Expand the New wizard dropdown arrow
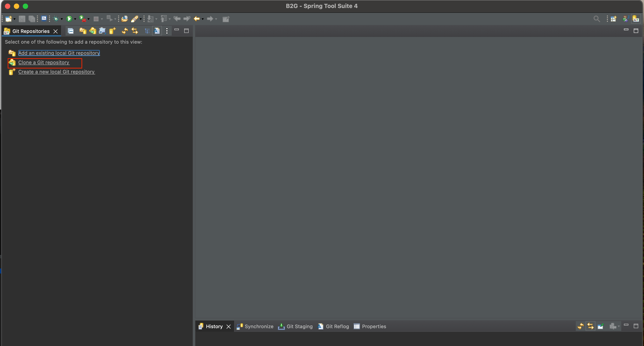 click(14, 19)
